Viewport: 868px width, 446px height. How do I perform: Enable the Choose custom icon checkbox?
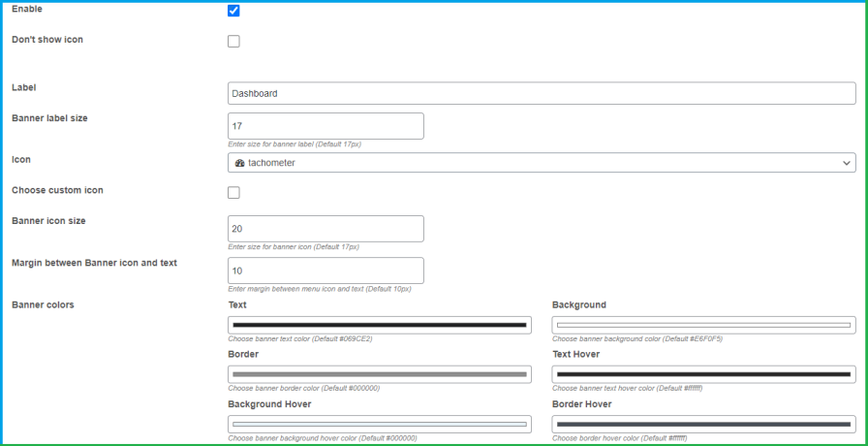(x=233, y=193)
